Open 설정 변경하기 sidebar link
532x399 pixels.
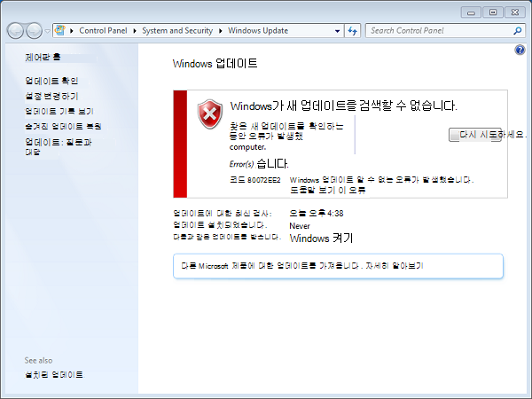pos(51,96)
